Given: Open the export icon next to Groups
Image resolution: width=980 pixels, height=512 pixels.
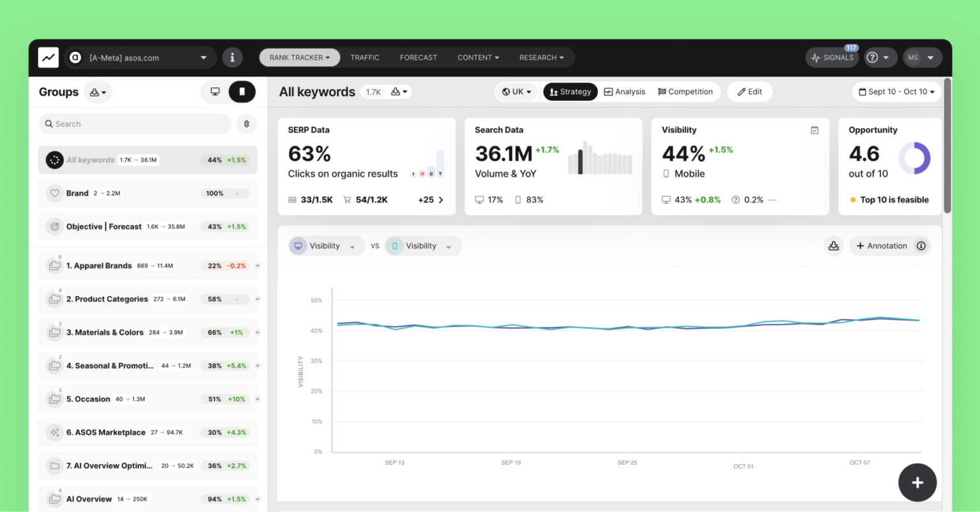Looking at the screenshot, I should 96,92.
